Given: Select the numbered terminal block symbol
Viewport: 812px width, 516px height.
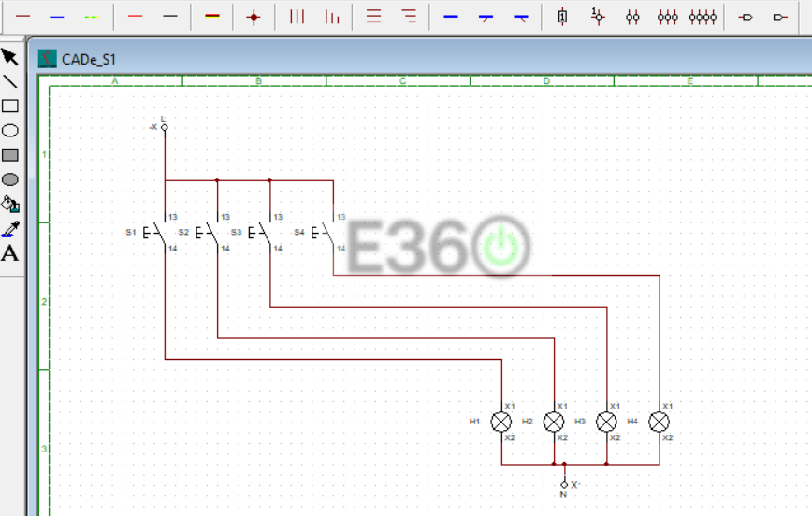Looking at the screenshot, I should (562, 17).
